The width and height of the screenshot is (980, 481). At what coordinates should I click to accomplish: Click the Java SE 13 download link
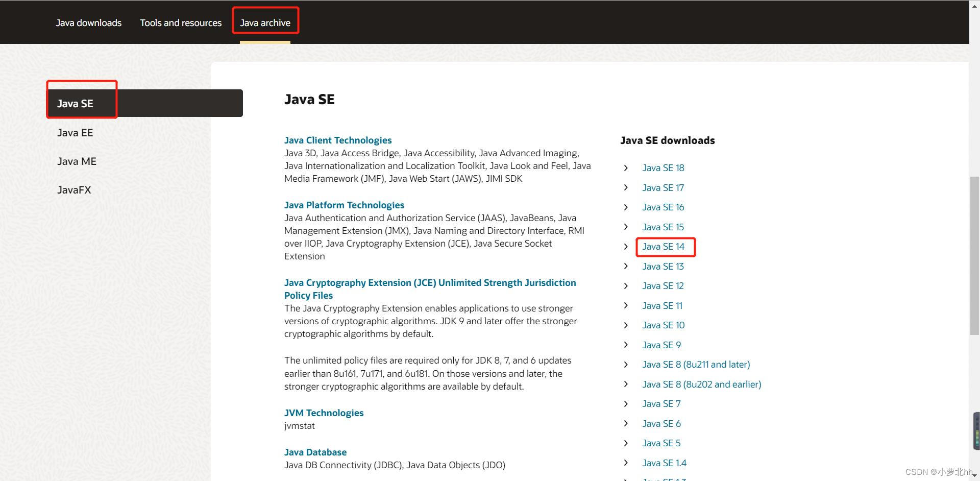pos(663,266)
